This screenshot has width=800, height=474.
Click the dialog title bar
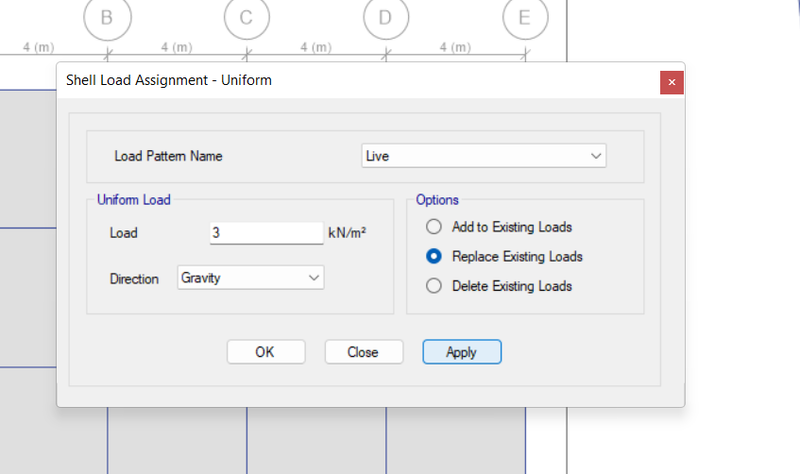pos(357,81)
